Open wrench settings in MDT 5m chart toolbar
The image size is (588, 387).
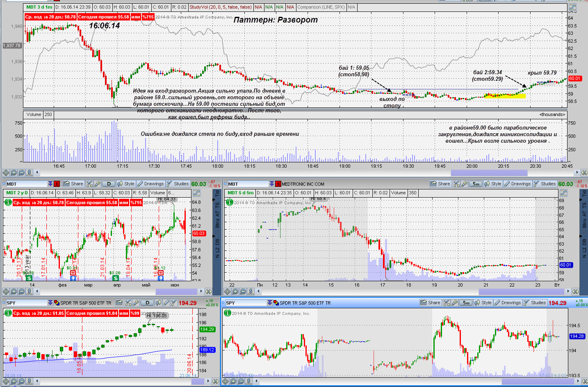[464, 184]
